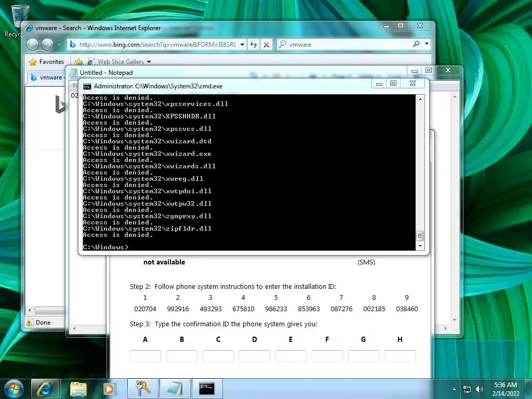Screen dimensions: 532x399
Task: Click confirmation ID field A
Action: [145, 356]
